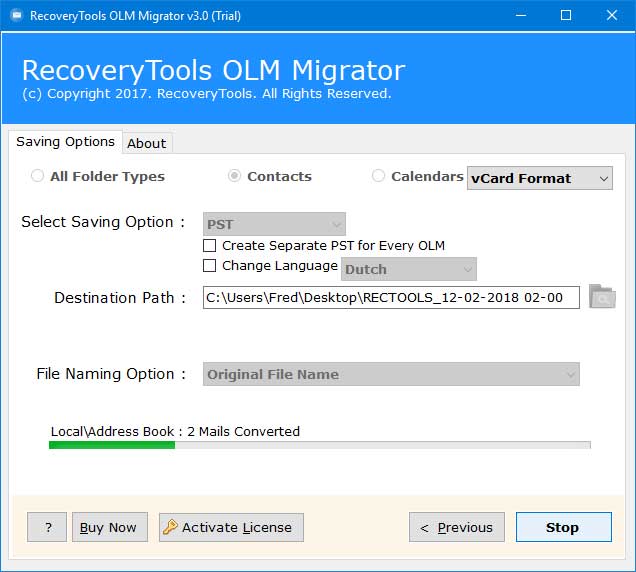636x572 pixels.
Task: Switch to the Saving Options tab
Action: [65, 142]
